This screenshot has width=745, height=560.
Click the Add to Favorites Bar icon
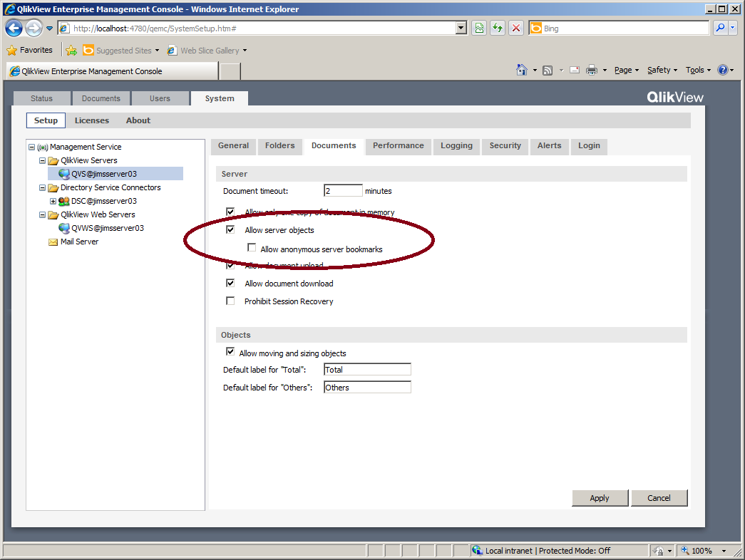tap(71, 51)
